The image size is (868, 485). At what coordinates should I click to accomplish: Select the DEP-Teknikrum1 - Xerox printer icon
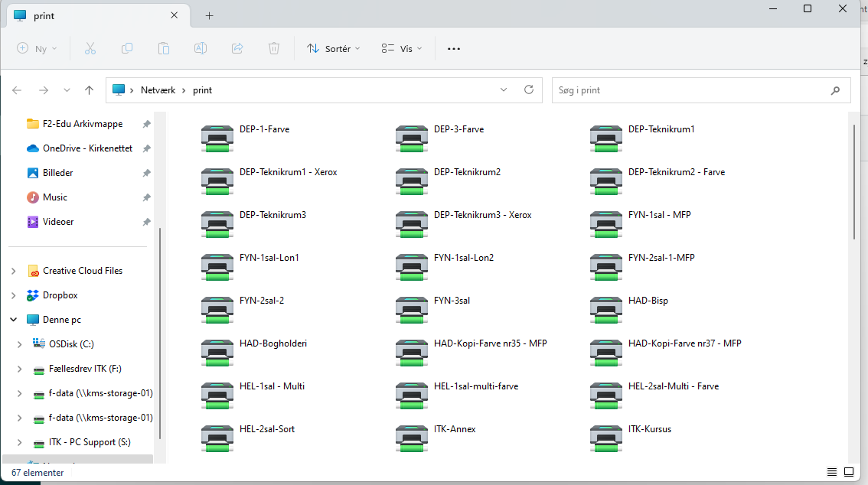pyautogui.click(x=217, y=181)
